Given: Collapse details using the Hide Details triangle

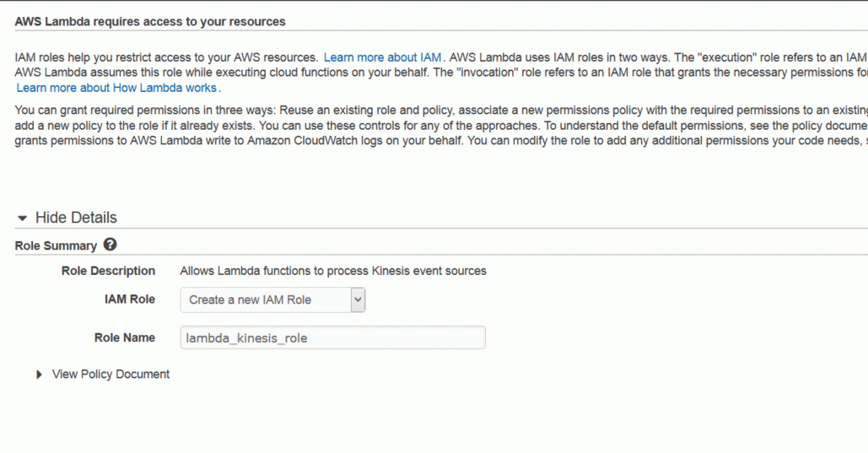Looking at the screenshot, I should (22, 218).
